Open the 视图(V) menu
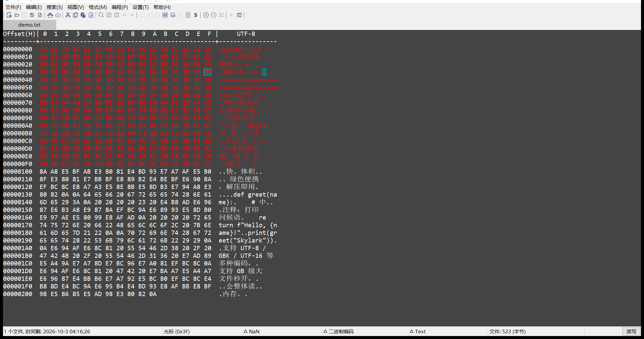Screen dimensions: 644x339 [75, 7]
